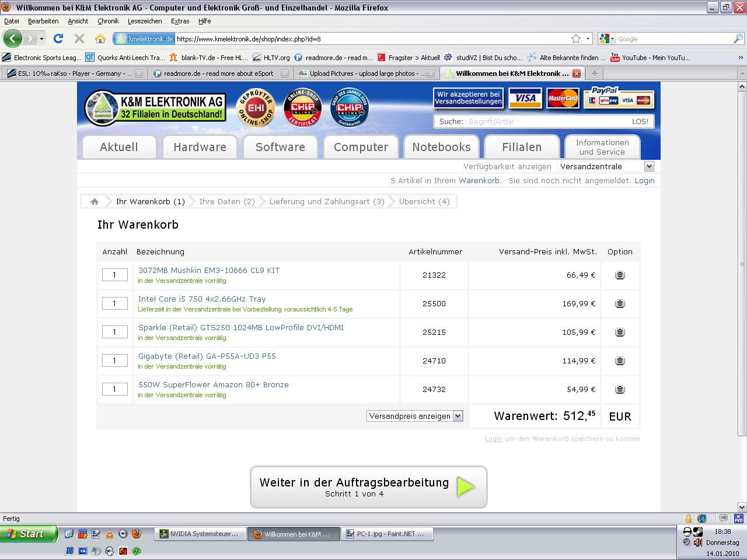The height and width of the screenshot is (560, 747).
Task: Switch to the Hardware navigation tab
Action: 200,147
